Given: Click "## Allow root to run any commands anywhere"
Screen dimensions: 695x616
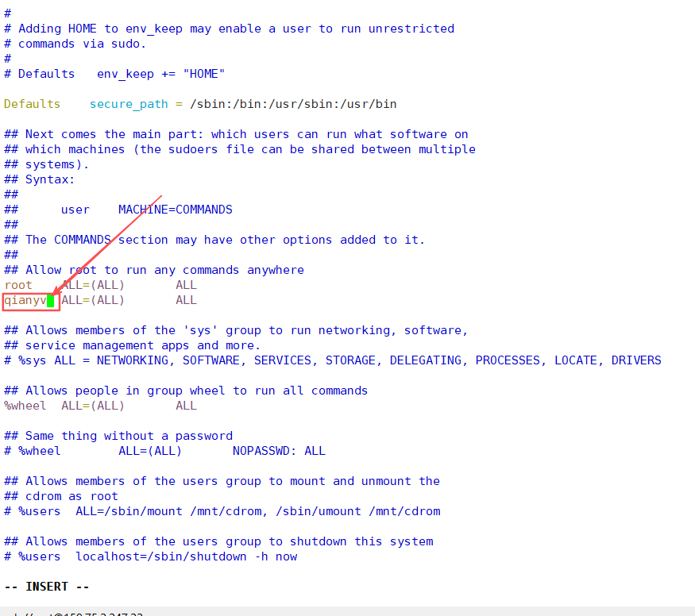Looking at the screenshot, I should point(154,270).
